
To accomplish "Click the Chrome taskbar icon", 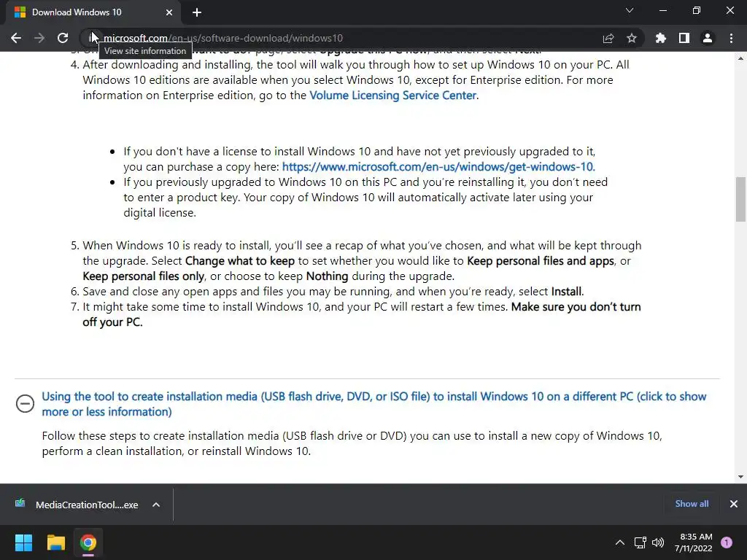I will pyautogui.click(x=88, y=542).
